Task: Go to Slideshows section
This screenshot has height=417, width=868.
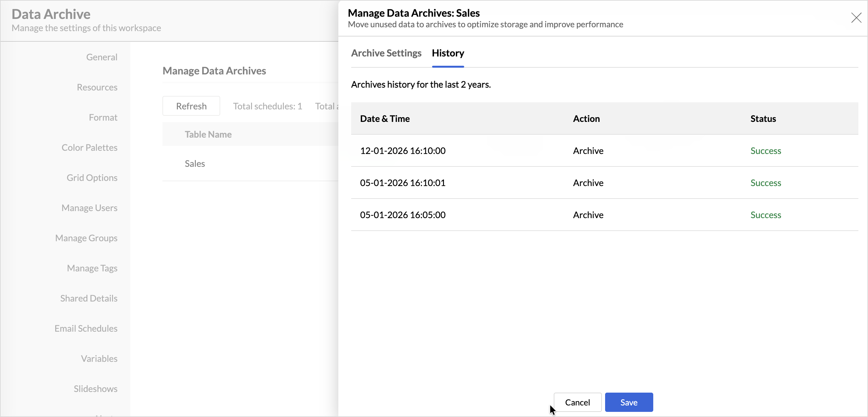Action: (95, 389)
